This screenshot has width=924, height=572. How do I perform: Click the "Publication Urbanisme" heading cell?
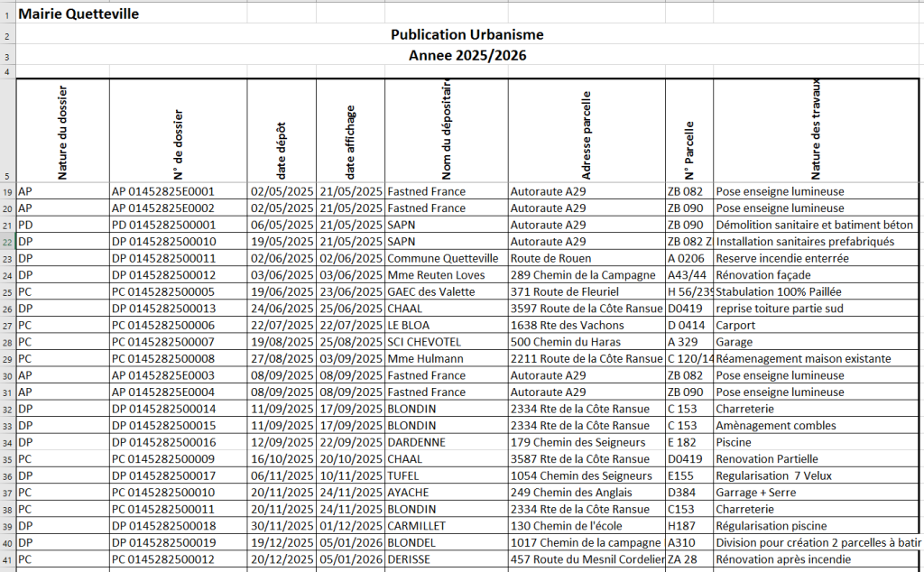point(467,35)
